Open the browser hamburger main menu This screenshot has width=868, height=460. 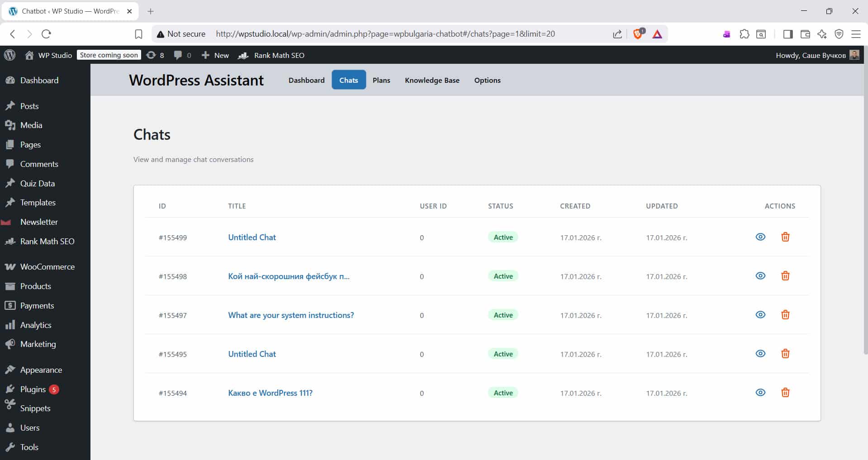(x=856, y=34)
